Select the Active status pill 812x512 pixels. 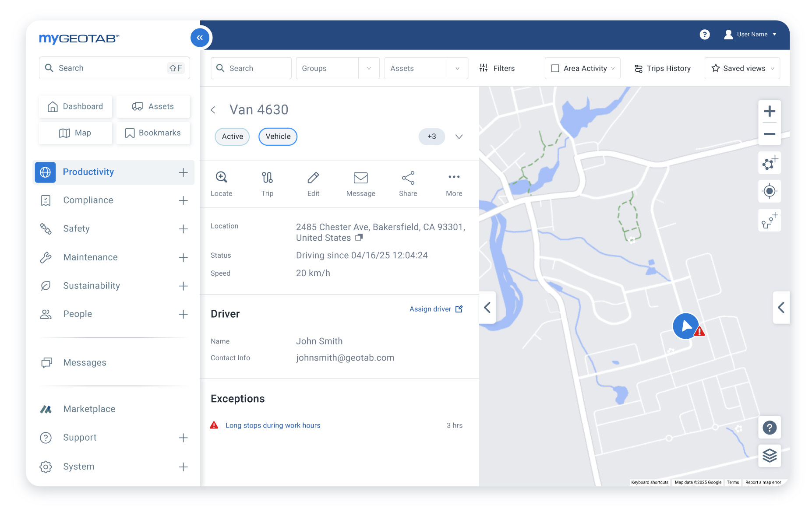coord(232,137)
